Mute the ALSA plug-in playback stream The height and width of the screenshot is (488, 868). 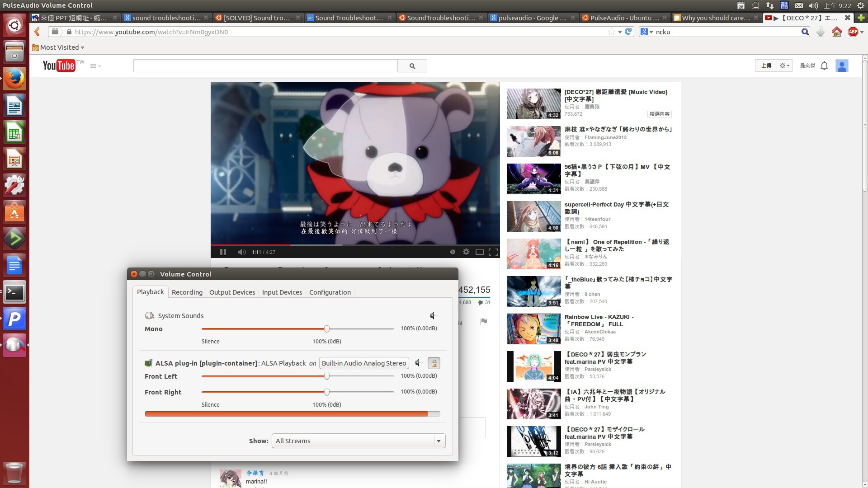pyautogui.click(x=419, y=363)
